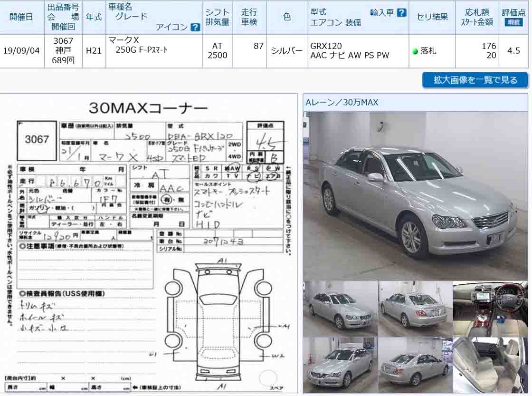Click the equipment text AAC ナビ AW PS PW

(x=350, y=55)
